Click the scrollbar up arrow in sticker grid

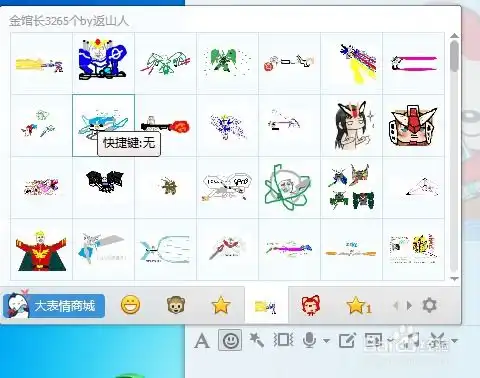coord(454,36)
